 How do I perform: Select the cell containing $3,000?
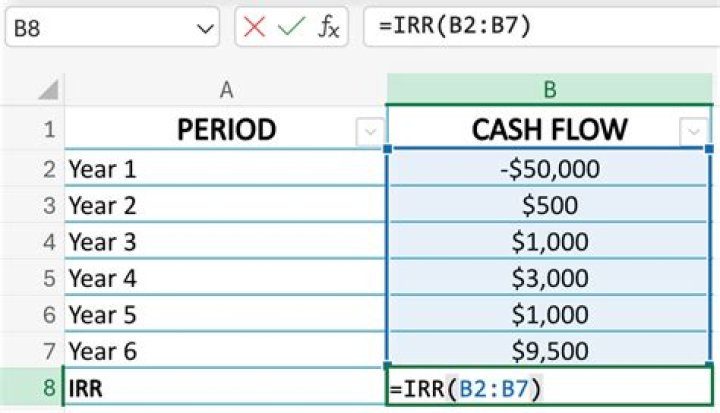point(548,278)
